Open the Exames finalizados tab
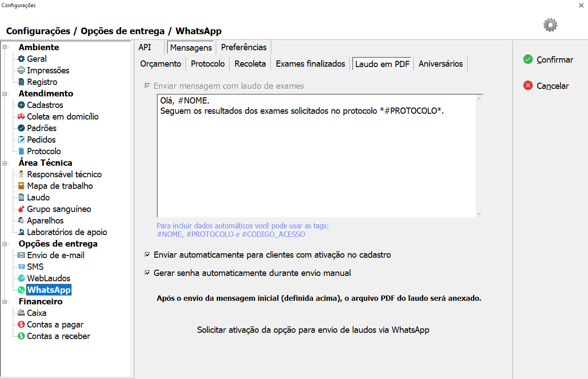Viewport: 588px width, 379px height. 310,64
